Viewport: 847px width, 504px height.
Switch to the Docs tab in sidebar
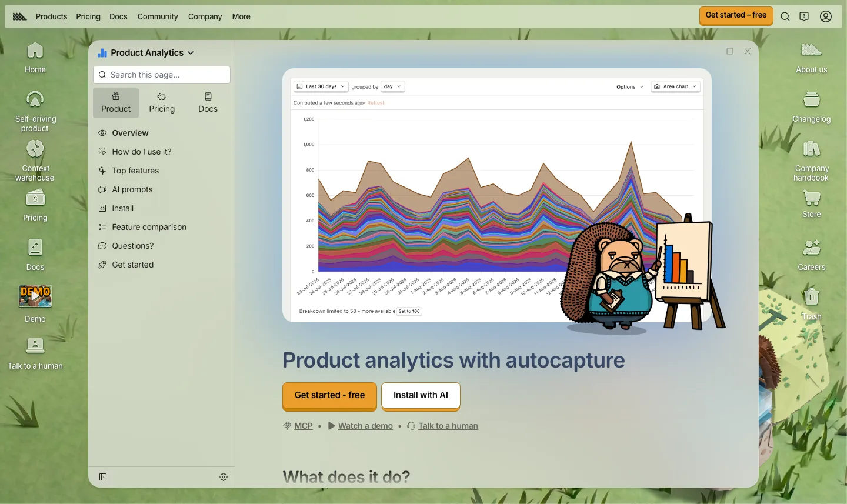[208, 103]
